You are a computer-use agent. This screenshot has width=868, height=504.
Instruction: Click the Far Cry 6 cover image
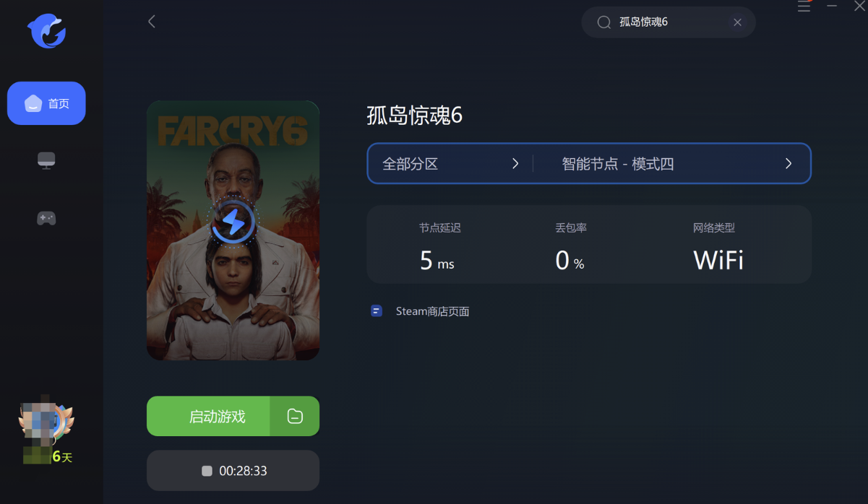point(233,230)
